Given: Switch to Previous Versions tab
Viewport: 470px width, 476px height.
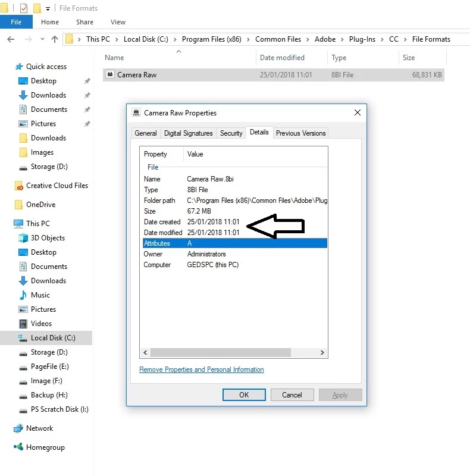Looking at the screenshot, I should [300, 133].
